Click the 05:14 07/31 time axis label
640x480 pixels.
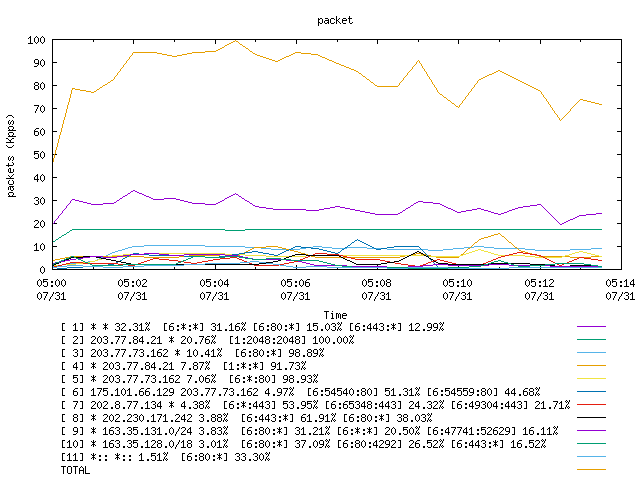pos(620,289)
